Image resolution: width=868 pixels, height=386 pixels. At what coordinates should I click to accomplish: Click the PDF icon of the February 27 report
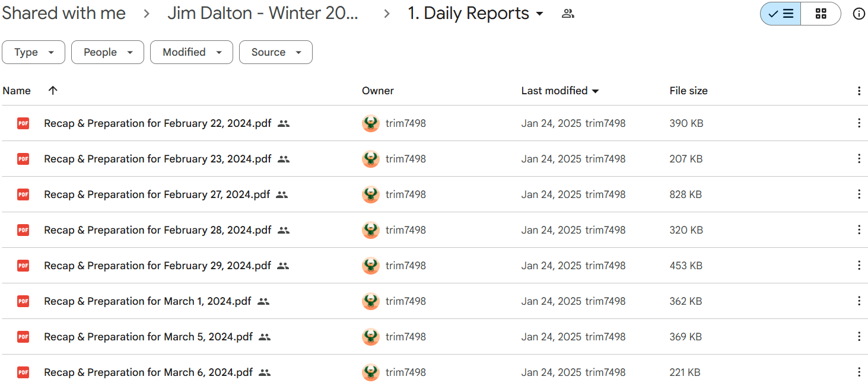(x=23, y=194)
